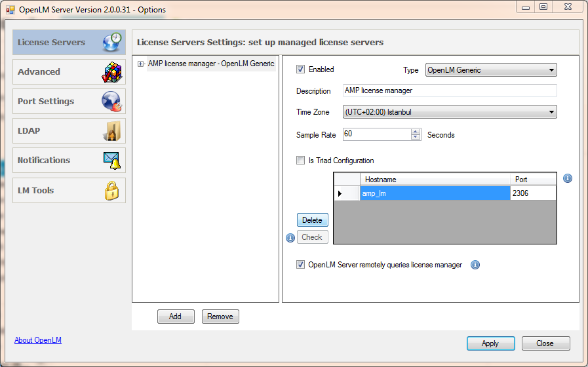Screen dimensions: 588x367
Task: Decrease Sample Rate with down arrow
Action: (x=416, y=137)
